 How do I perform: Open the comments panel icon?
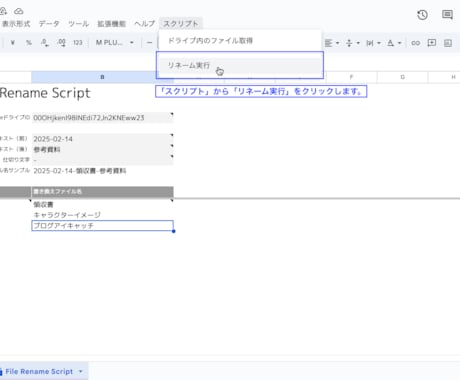coord(447,15)
